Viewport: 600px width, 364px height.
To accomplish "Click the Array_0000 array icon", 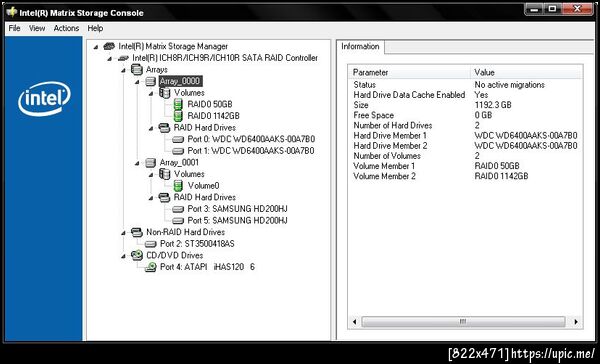I will (x=150, y=81).
